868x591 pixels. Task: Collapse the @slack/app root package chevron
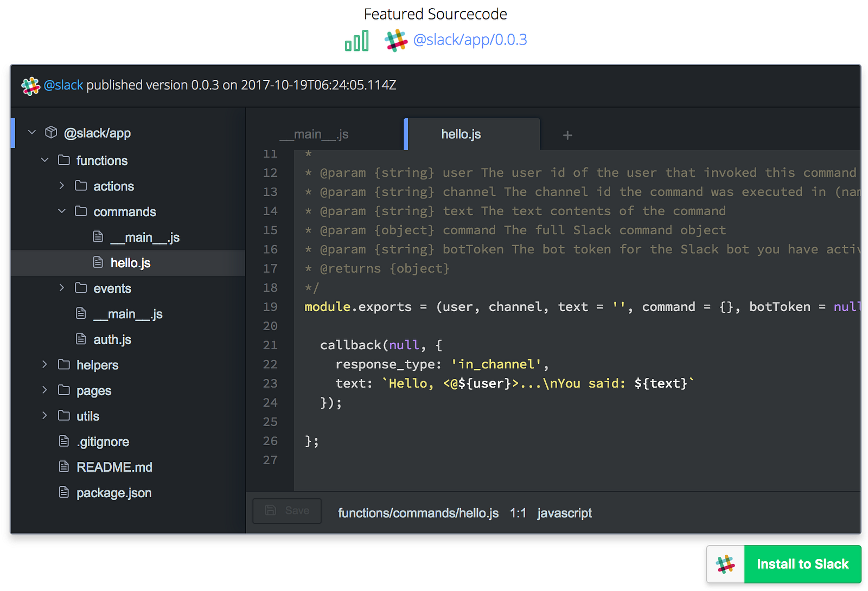(x=32, y=132)
